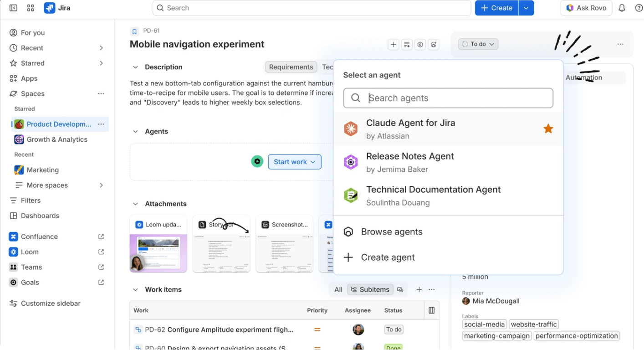Screen dimensions: 644x350
Task: Open the Confluence link in the sidebar
Action: [x=39, y=237]
